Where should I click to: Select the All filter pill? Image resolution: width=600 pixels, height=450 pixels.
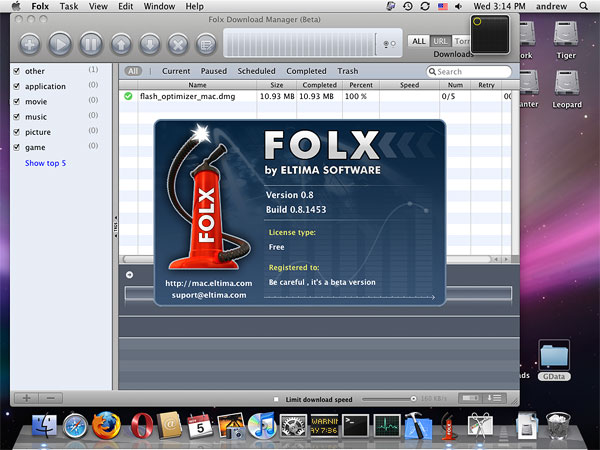pyautogui.click(x=133, y=71)
